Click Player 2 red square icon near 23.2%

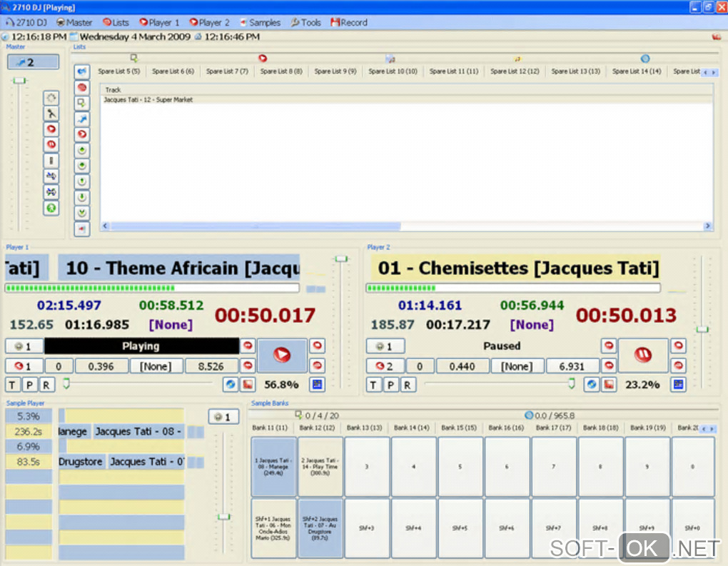tap(609, 385)
